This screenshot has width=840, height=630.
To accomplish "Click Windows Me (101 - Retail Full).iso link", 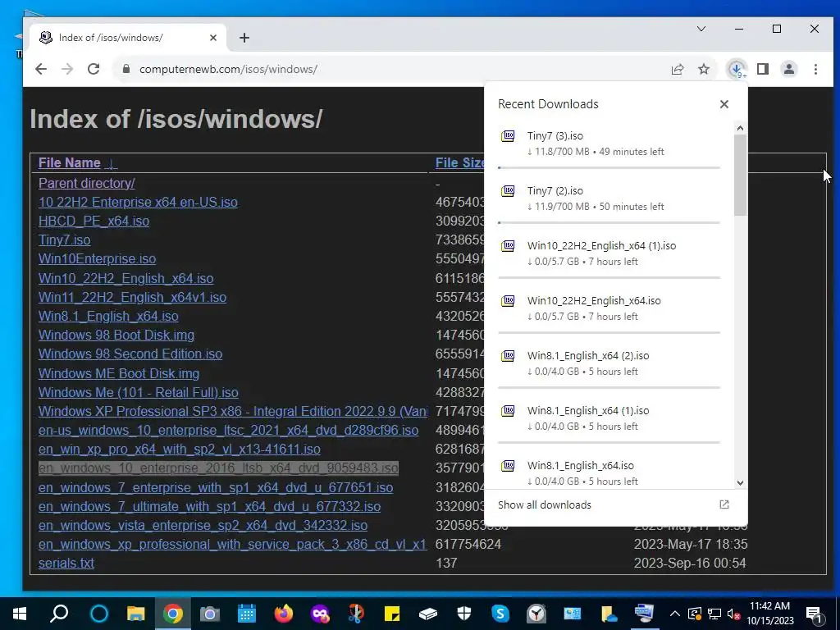I will pyautogui.click(x=138, y=392).
